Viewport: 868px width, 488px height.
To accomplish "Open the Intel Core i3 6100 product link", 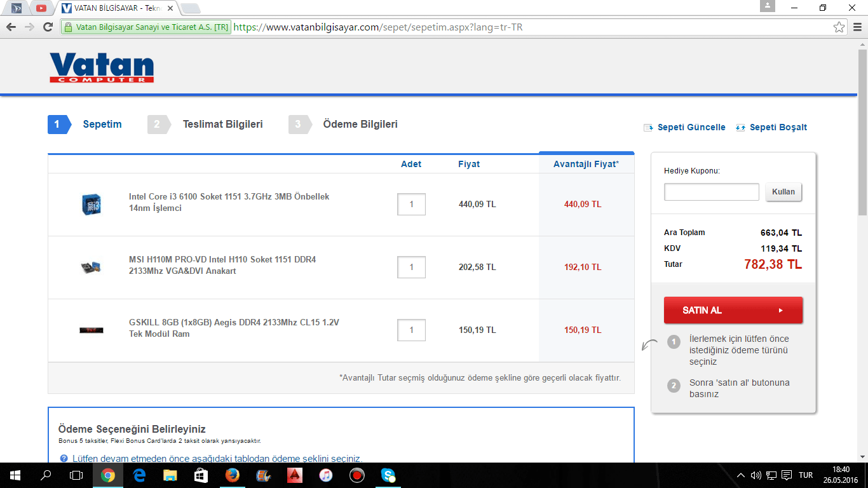I will pyautogui.click(x=229, y=202).
